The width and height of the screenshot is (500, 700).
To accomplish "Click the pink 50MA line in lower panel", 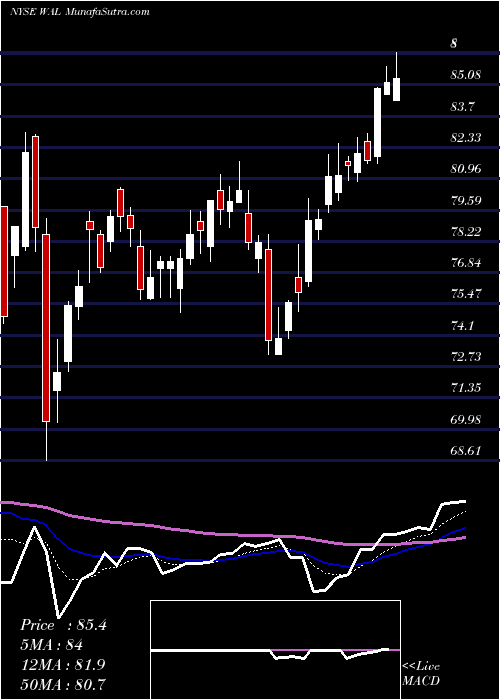I will (x=232, y=534).
